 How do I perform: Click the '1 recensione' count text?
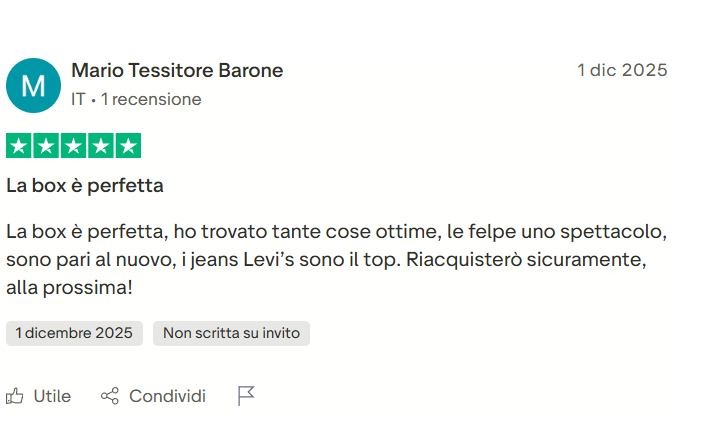click(x=151, y=100)
